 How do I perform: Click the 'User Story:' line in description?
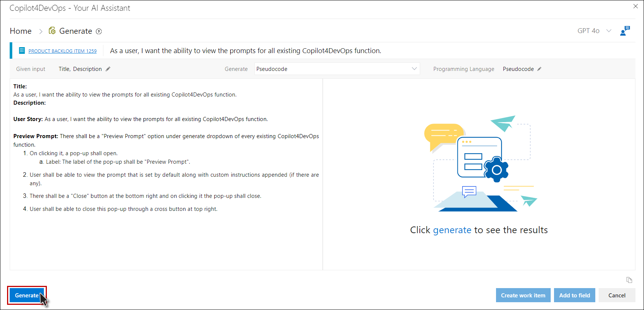tap(141, 119)
